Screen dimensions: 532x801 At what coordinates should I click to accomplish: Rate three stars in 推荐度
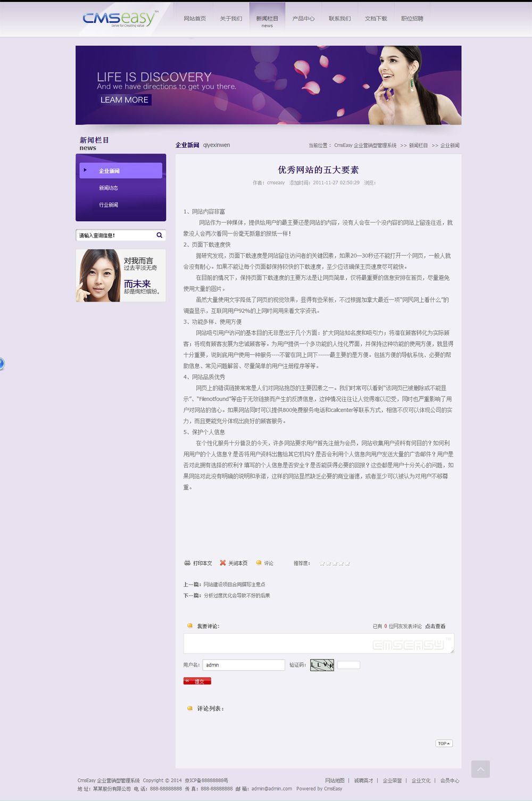pyautogui.click(x=335, y=563)
